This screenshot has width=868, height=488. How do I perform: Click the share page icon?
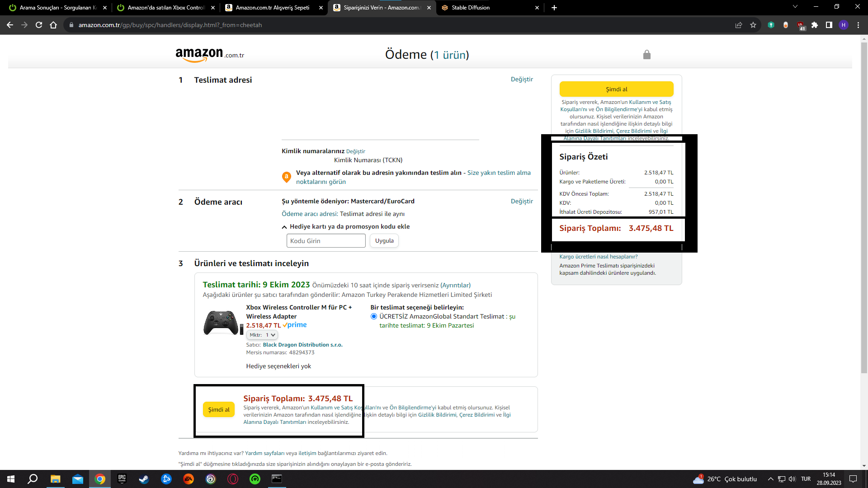pos(739,25)
